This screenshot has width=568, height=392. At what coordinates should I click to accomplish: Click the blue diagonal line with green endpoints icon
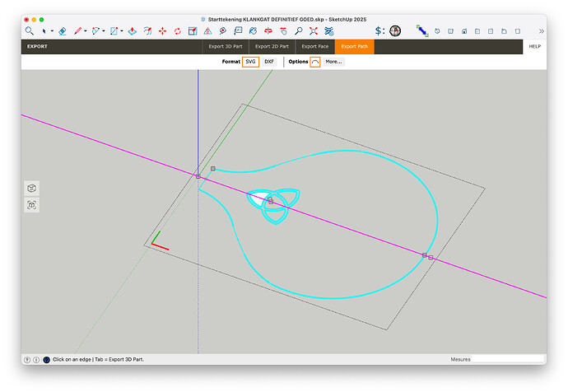pos(422,30)
